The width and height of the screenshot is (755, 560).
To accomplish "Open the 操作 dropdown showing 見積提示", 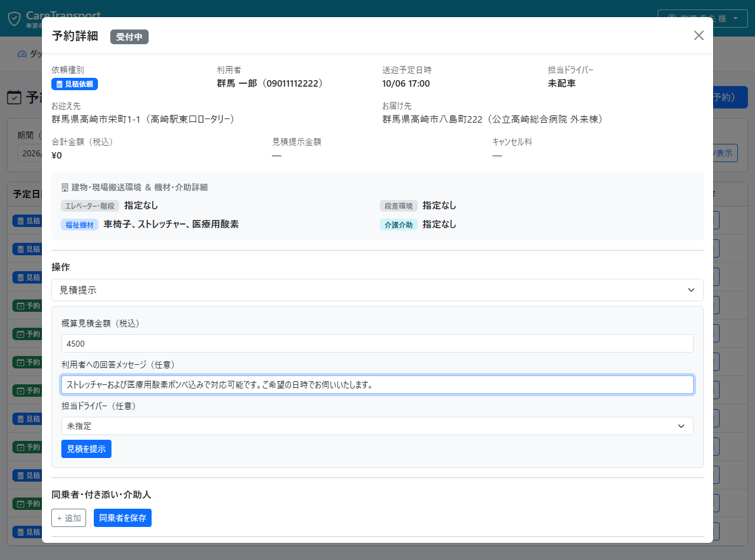I will pyautogui.click(x=377, y=290).
